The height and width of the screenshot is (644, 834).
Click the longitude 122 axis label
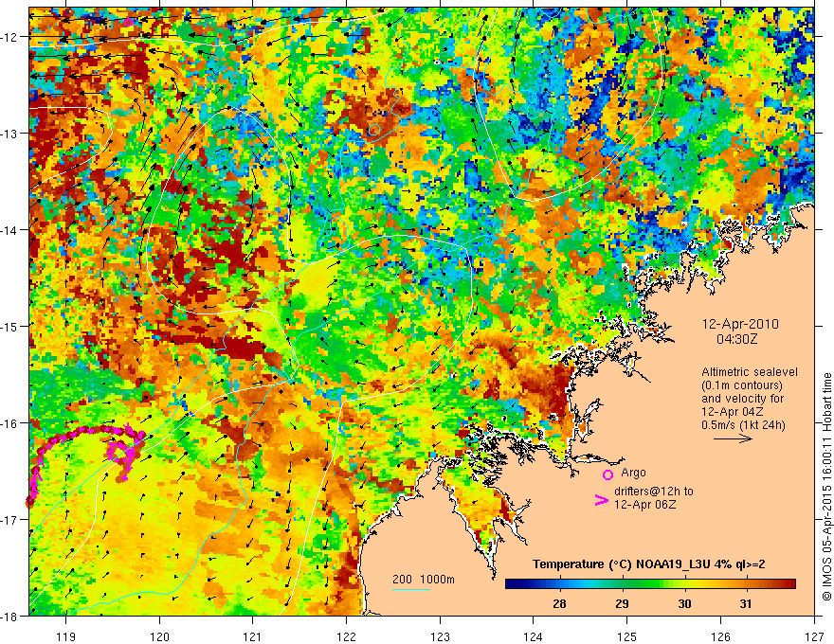click(x=346, y=636)
